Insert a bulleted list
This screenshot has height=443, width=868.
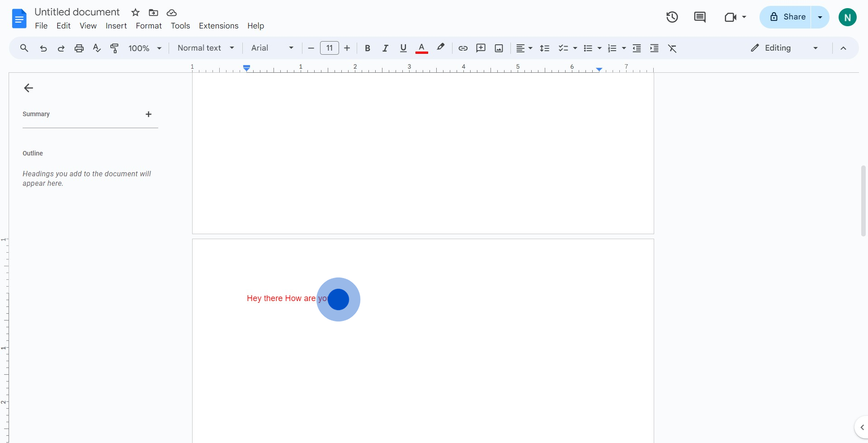point(588,48)
